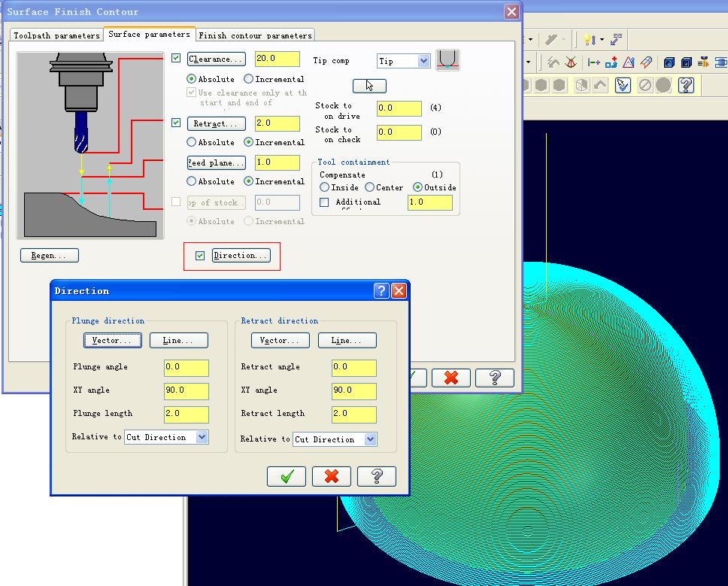Screen dimensions: 728x586
Task: Click the tip compensation tool picture
Action: coord(447,60)
